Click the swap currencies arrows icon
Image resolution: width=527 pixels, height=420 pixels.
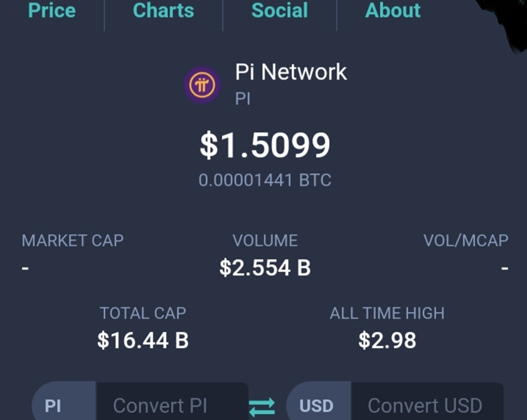(262, 407)
